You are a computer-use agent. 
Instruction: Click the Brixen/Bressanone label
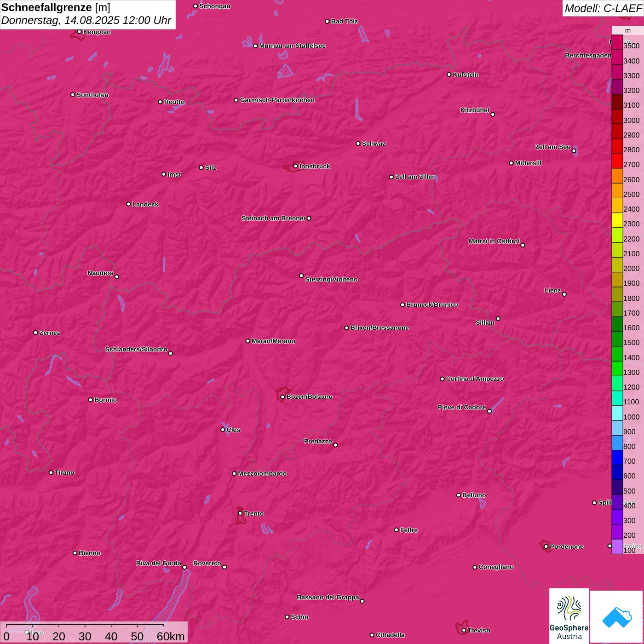[379, 328]
